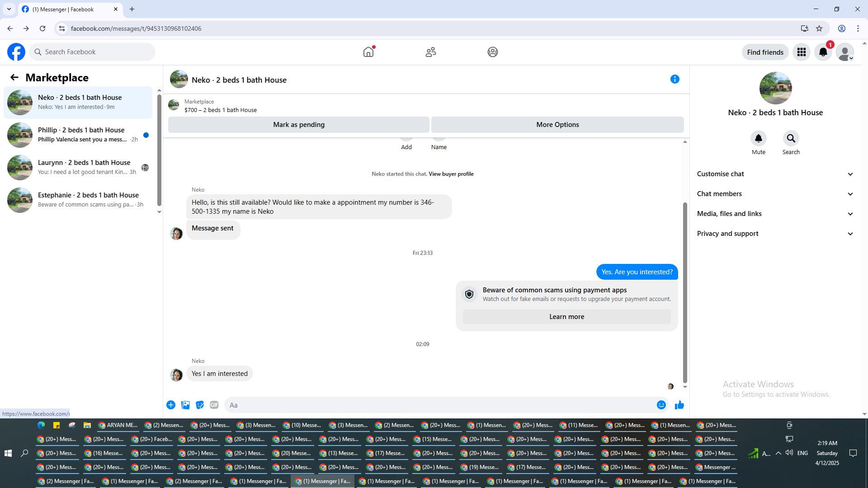Viewport: 868px width, 488px height.
Task: Expand the Chat members section
Action: pyautogui.click(x=775, y=194)
